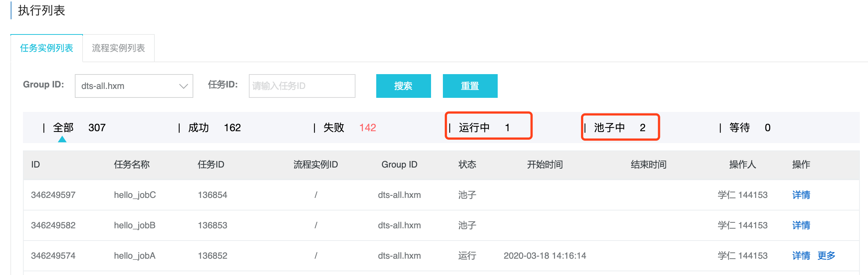868x275 pixels.
Task: Click task name hello_jobB
Action: pos(135,225)
